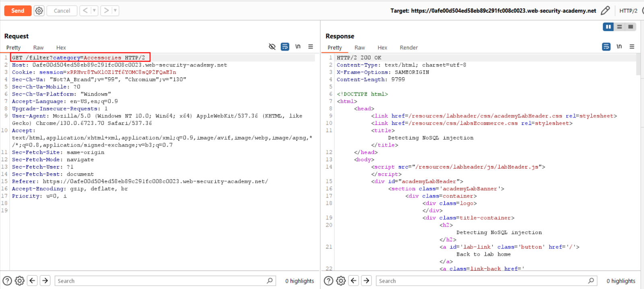Go forward to next request in history

106,10
